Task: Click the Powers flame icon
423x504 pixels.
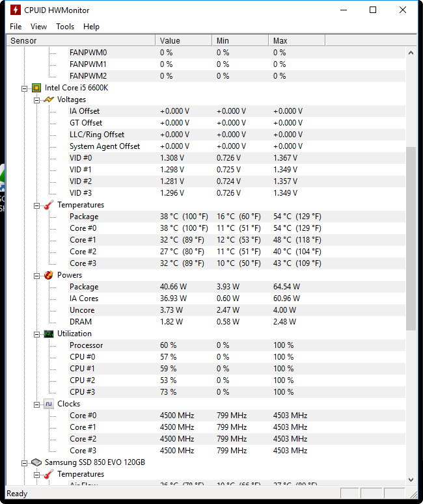Action: pos(49,275)
